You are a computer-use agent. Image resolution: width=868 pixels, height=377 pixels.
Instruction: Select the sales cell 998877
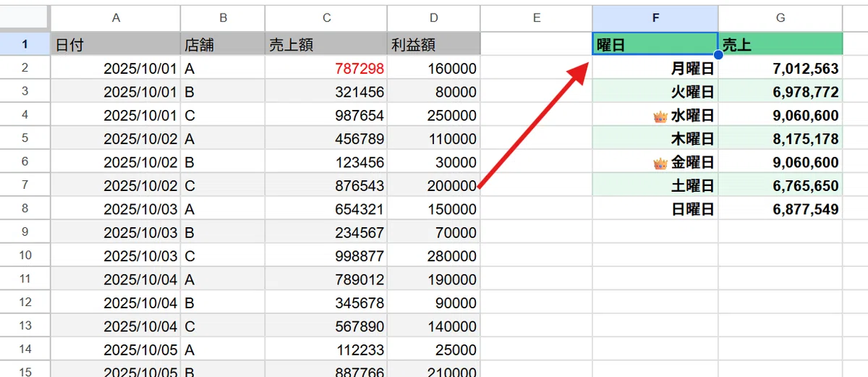tap(326, 257)
